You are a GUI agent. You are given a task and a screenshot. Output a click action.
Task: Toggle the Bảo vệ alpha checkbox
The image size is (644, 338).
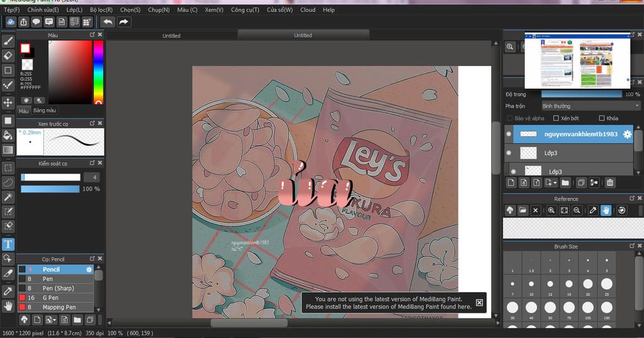[509, 118]
